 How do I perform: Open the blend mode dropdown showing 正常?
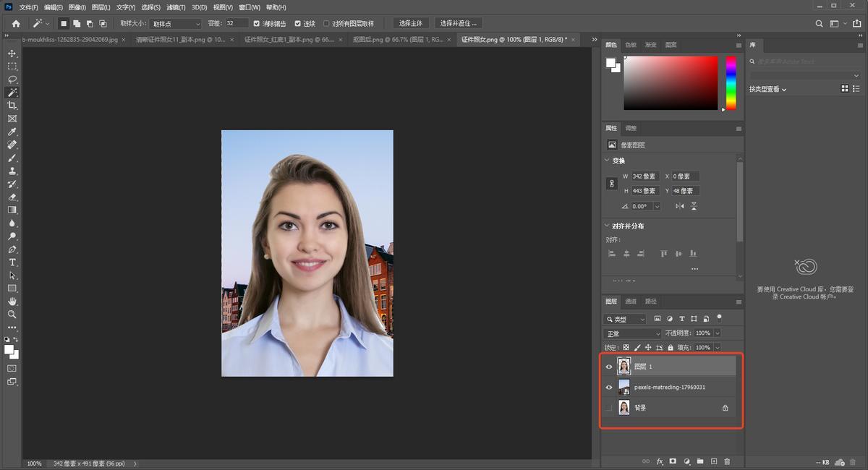tap(632, 333)
